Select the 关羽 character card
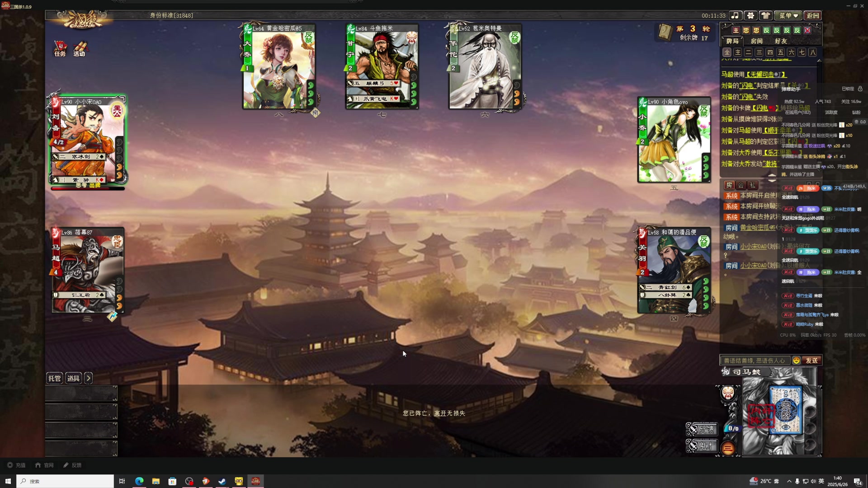868x488 pixels. point(674,270)
